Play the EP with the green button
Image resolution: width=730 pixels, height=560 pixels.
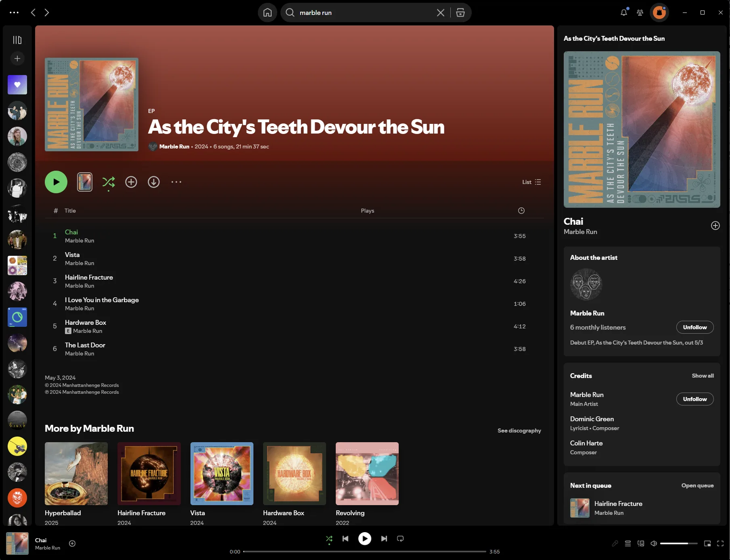point(56,182)
